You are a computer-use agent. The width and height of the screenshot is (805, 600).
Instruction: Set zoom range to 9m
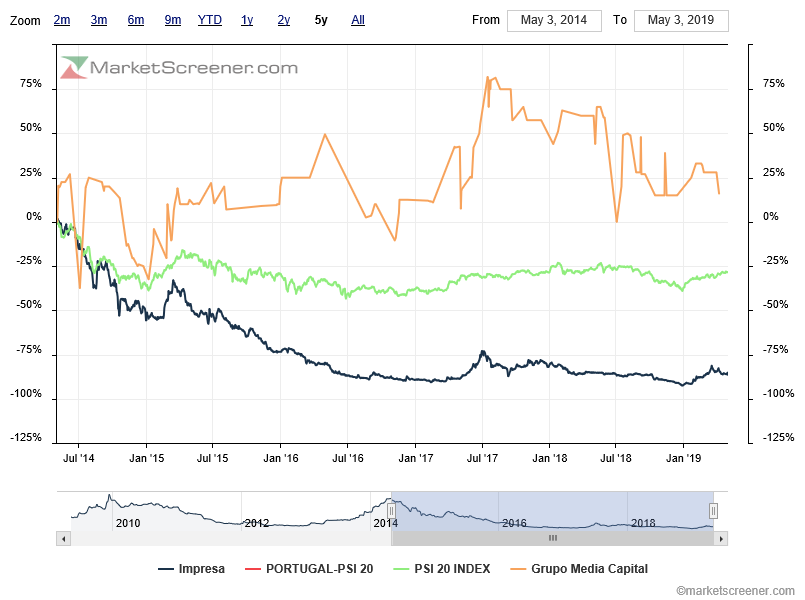172,20
